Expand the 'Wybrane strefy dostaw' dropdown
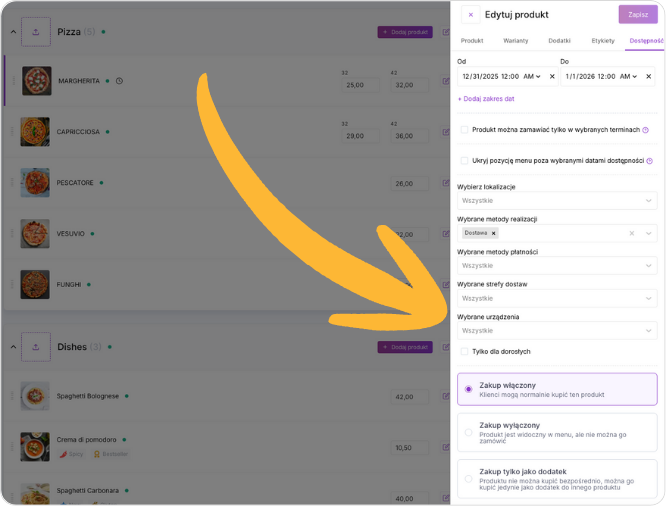 coord(556,298)
